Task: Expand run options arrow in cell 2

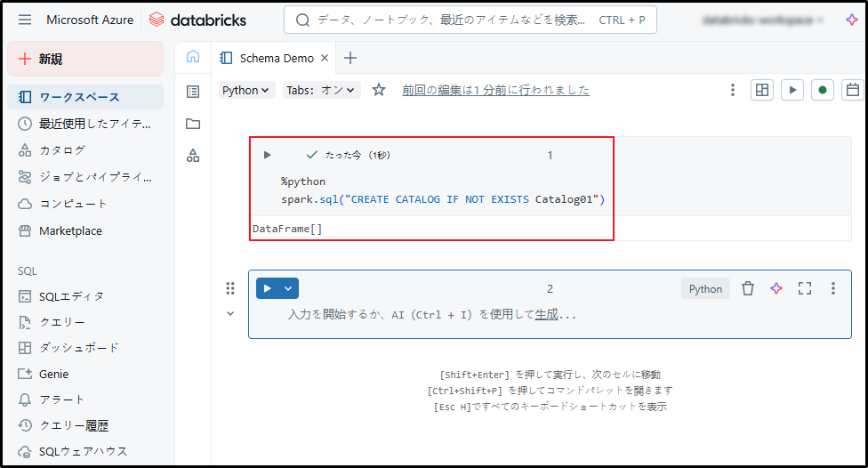Action: point(288,288)
